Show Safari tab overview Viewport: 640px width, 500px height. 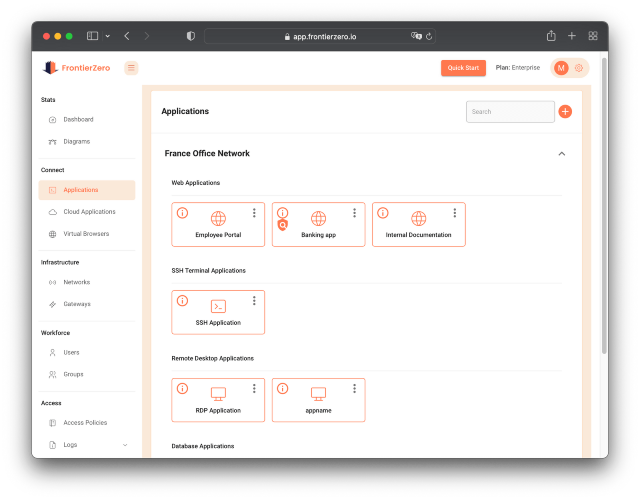(593, 36)
